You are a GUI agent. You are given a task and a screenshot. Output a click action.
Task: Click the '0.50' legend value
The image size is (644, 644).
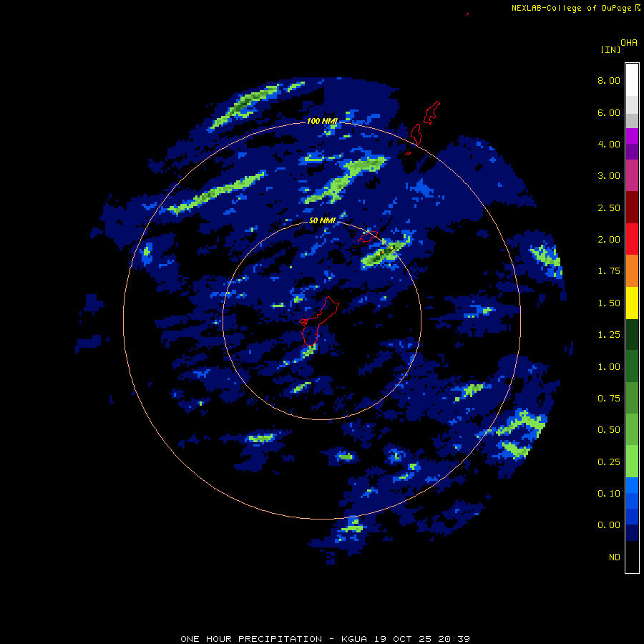609,430
